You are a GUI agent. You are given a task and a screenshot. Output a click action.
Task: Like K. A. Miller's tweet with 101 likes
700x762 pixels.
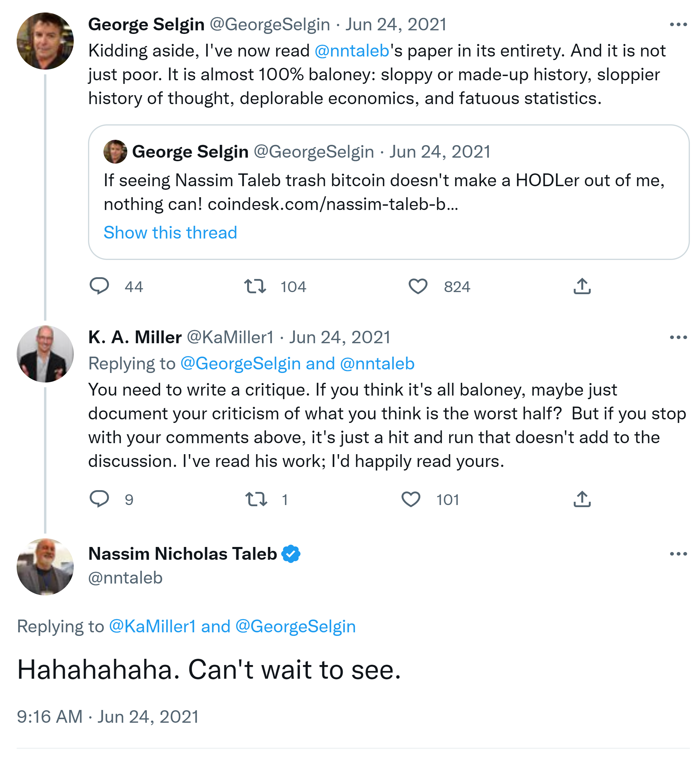pyautogui.click(x=411, y=499)
